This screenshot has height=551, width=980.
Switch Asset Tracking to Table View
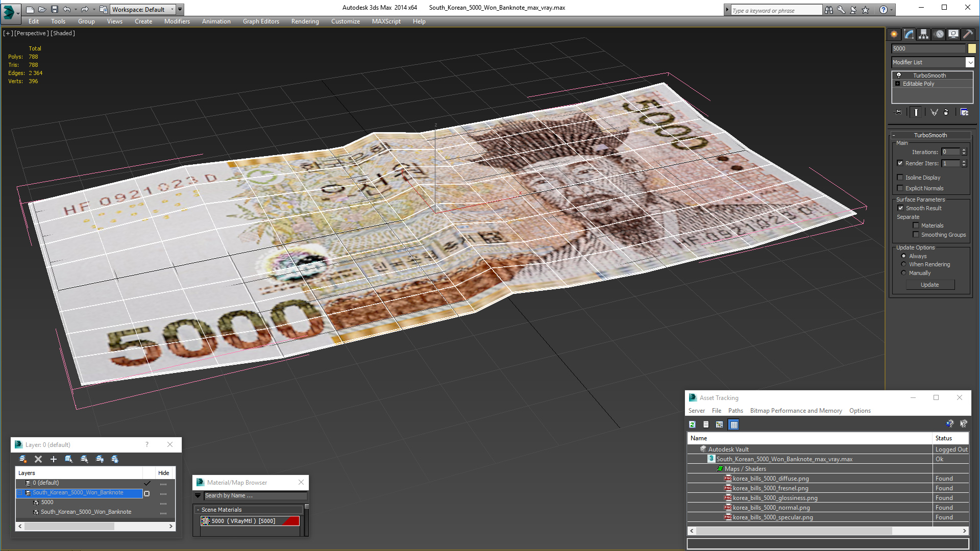click(733, 424)
